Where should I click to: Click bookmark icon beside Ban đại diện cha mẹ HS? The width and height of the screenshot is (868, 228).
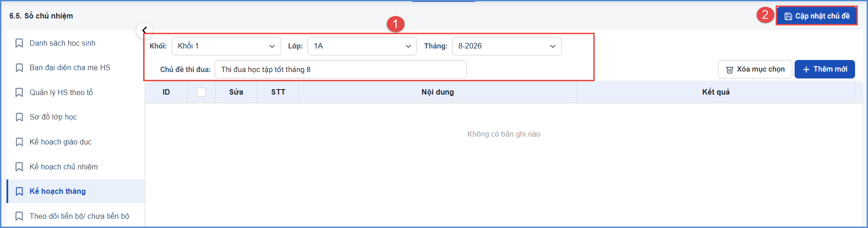pyautogui.click(x=19, y=68)
